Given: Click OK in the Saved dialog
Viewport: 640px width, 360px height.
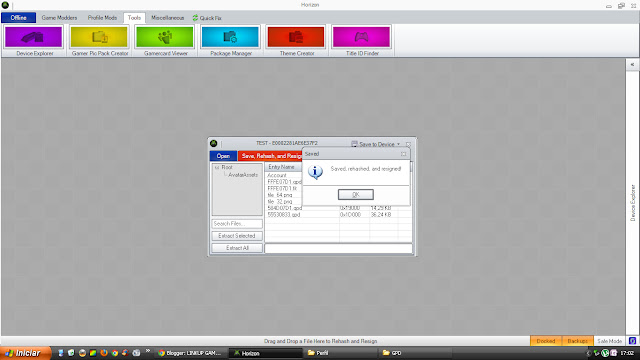Looking at the screenshot, I should [x=356, y=195].
